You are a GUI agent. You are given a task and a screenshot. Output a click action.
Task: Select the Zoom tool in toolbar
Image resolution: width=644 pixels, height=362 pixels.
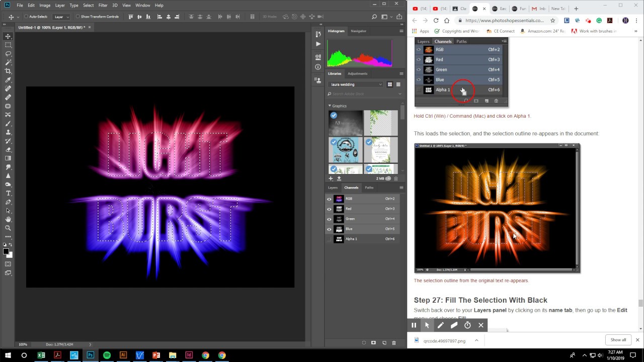point(8,228)
